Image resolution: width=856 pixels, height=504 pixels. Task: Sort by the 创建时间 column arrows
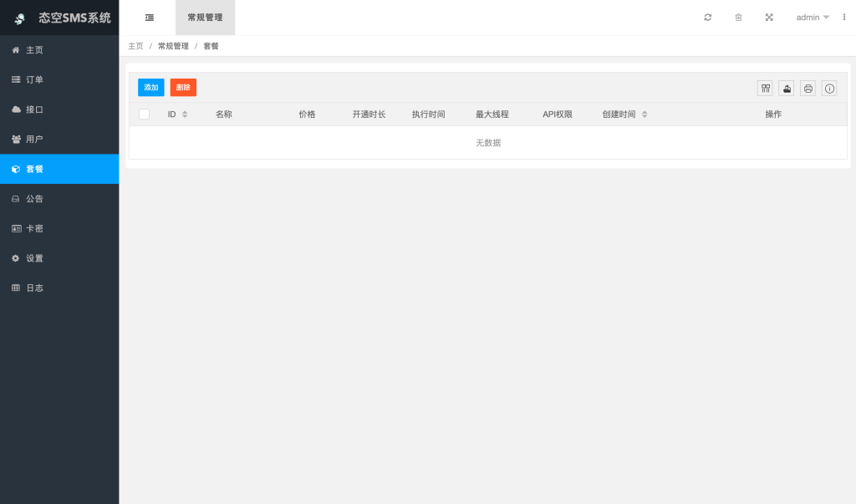[x=645, y=115]
